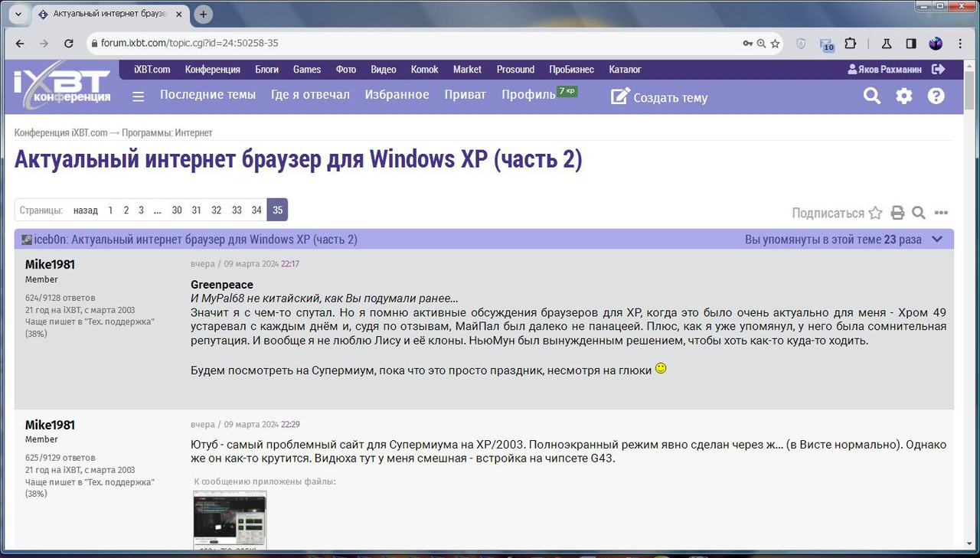Search within topic using magnifier icon
Screen dimensions: 980x558
(919, 213)
